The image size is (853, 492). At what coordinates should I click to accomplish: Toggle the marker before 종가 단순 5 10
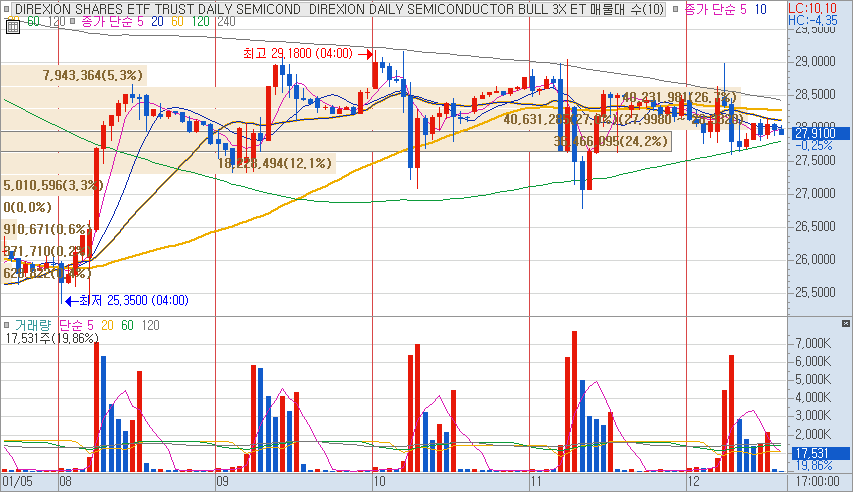pos(676,9)
